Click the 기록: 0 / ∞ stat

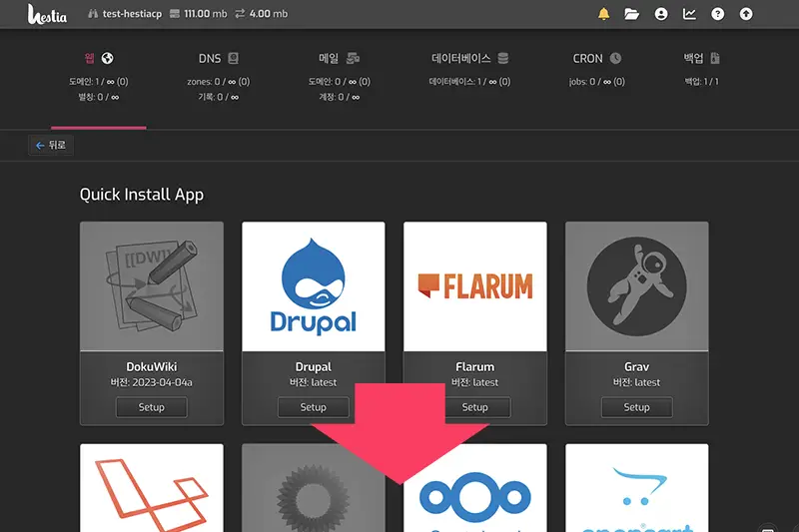click(x=219, y=97)
